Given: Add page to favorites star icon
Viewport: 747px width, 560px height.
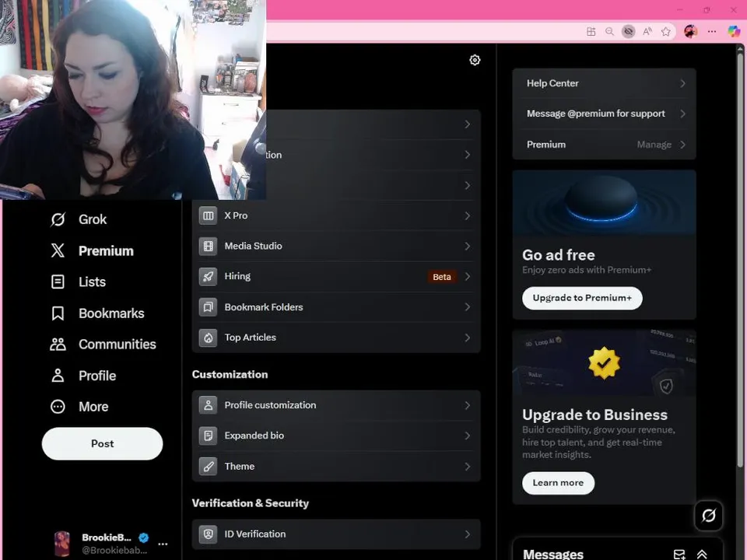Looking at the screenshot, I should [x=666, y=32].
